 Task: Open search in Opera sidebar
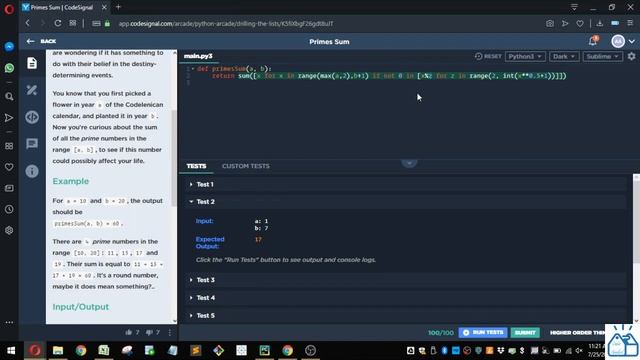click(9, 97)
